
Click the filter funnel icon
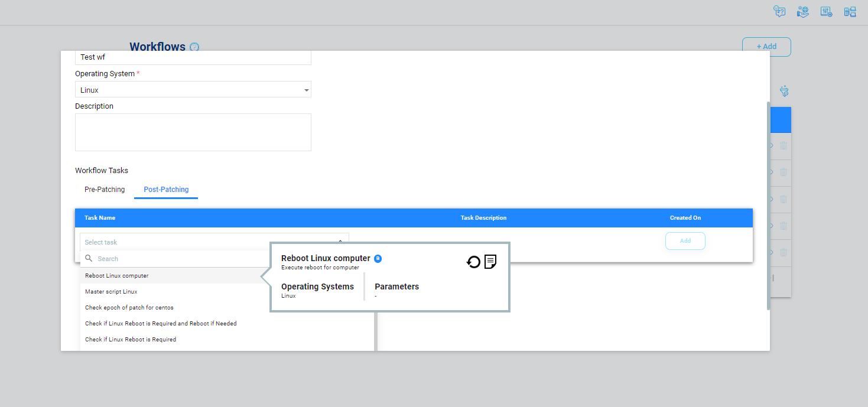(784, 91)
